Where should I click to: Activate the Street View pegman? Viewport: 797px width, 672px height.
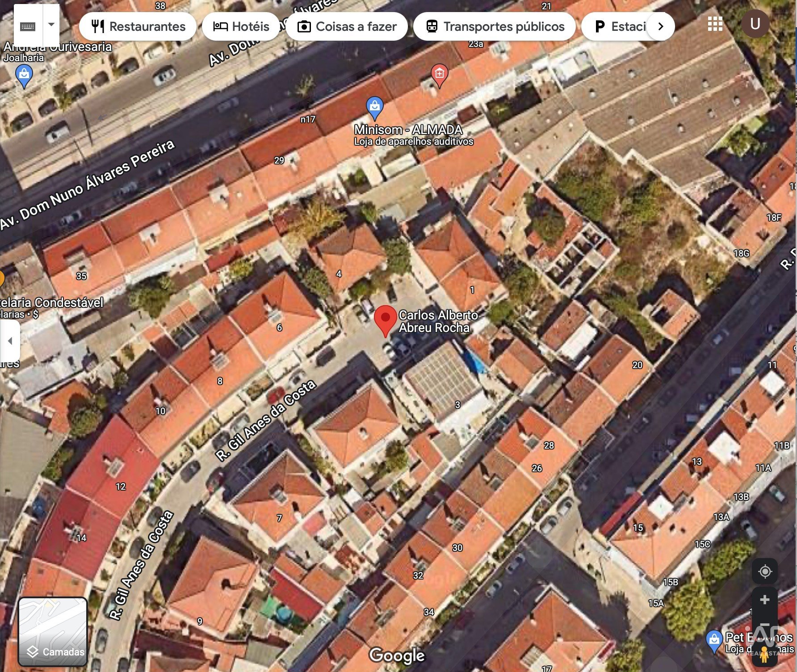pos(765,654)
